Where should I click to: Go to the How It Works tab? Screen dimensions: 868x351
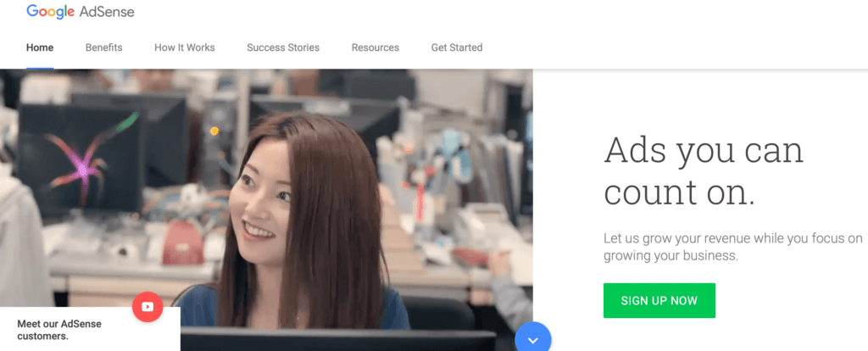184,47
